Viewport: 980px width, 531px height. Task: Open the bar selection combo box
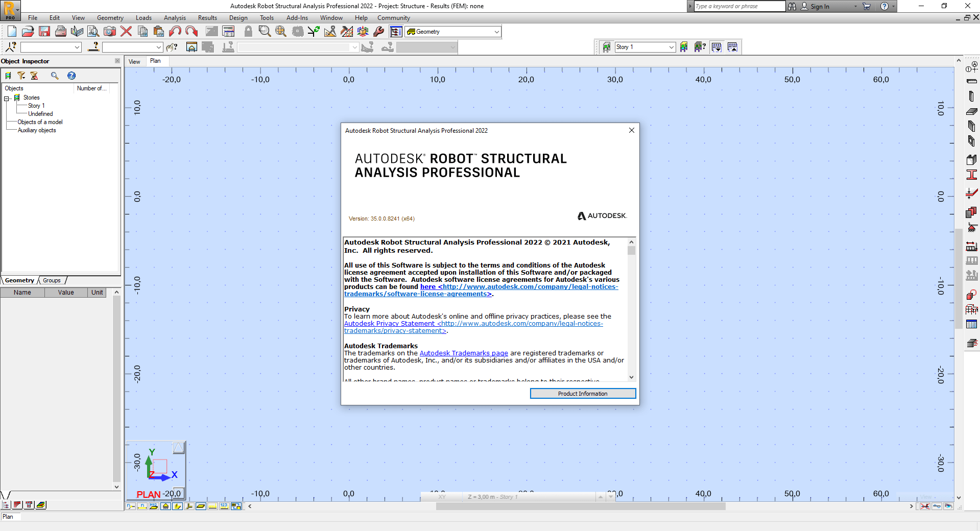(132, 47)
